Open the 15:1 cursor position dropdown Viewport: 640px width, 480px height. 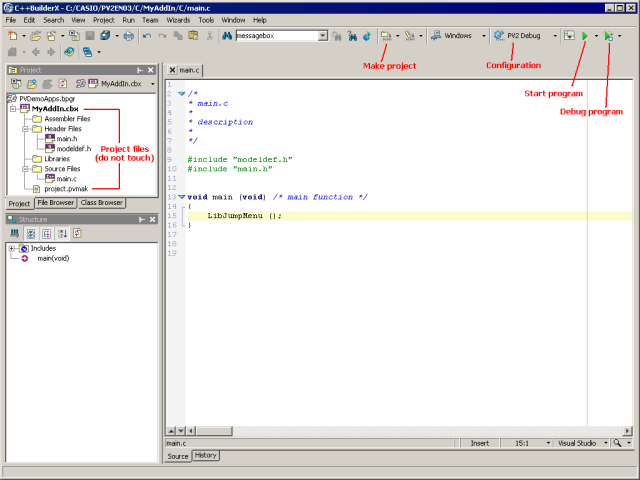pyautogui.click(x=548, y=443)
